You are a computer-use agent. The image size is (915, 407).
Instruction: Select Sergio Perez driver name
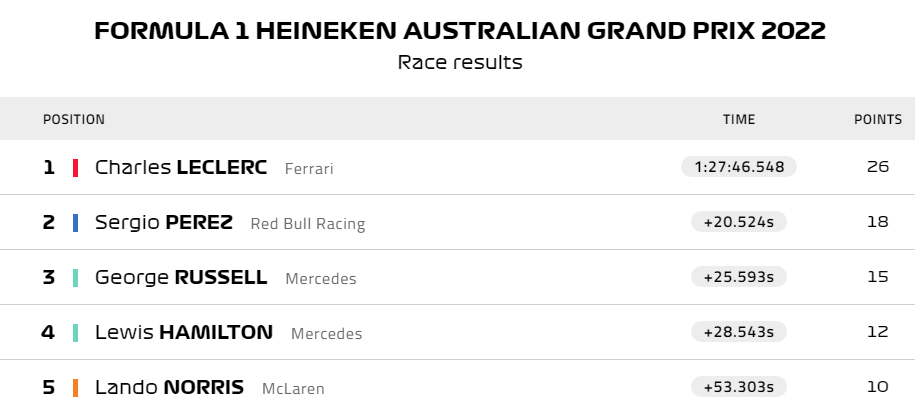coord(164,222)
